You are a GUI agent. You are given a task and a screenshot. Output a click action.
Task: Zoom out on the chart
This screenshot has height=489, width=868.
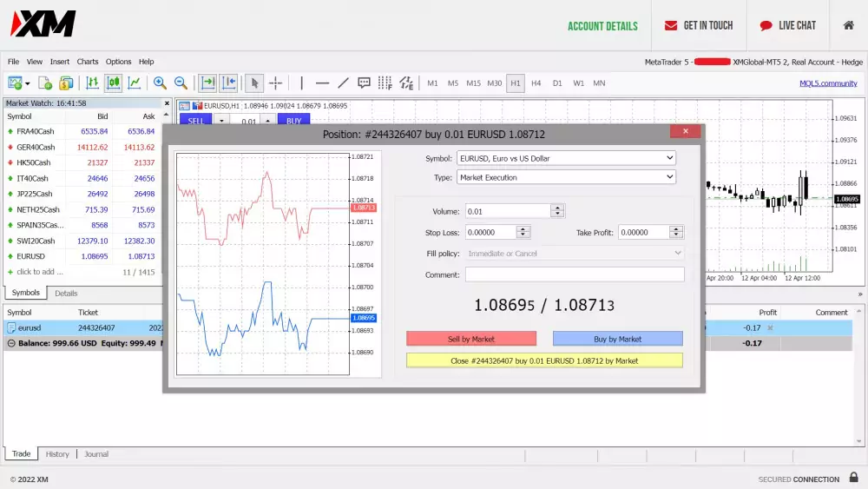tap(181, 83)
